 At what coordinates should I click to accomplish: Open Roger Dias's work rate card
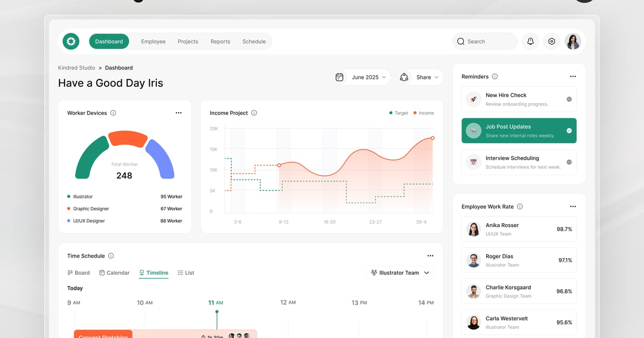point(519,260)
